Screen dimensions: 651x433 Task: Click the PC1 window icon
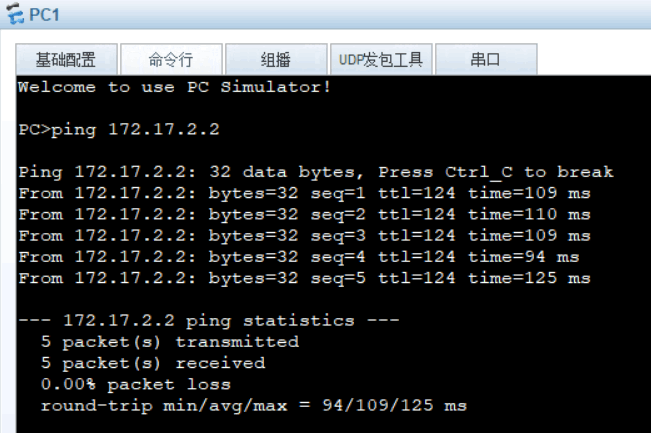(15, 13)
